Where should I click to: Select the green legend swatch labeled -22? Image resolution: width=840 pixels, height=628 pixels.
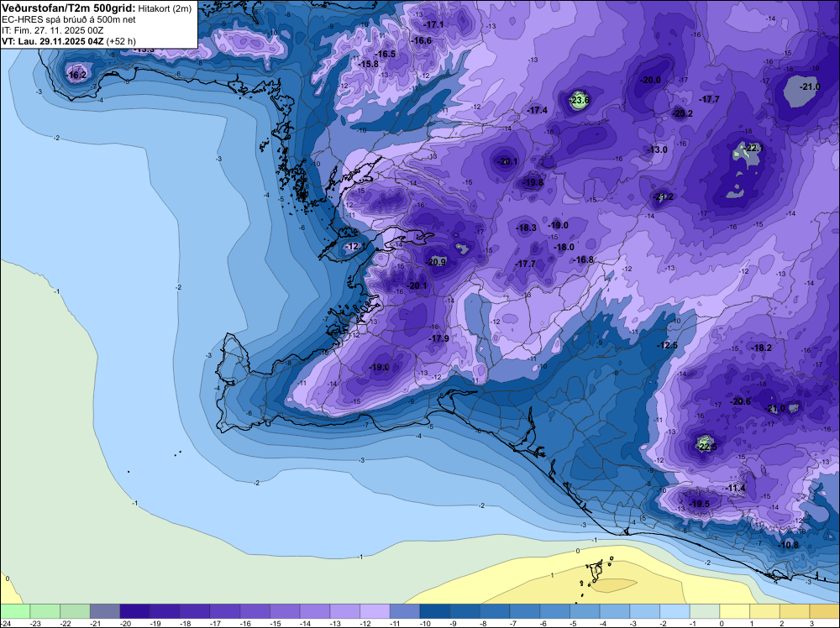coord(75,611)
